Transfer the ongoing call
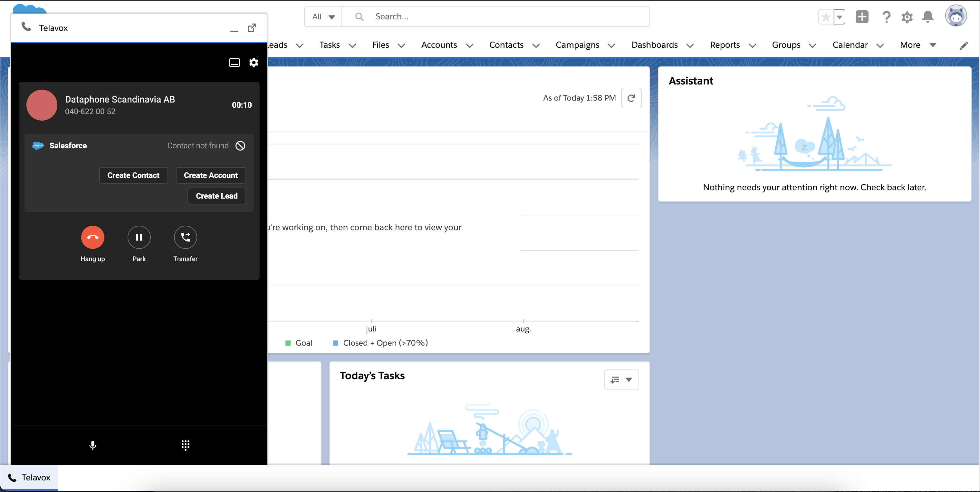 [x=185, y=237]
